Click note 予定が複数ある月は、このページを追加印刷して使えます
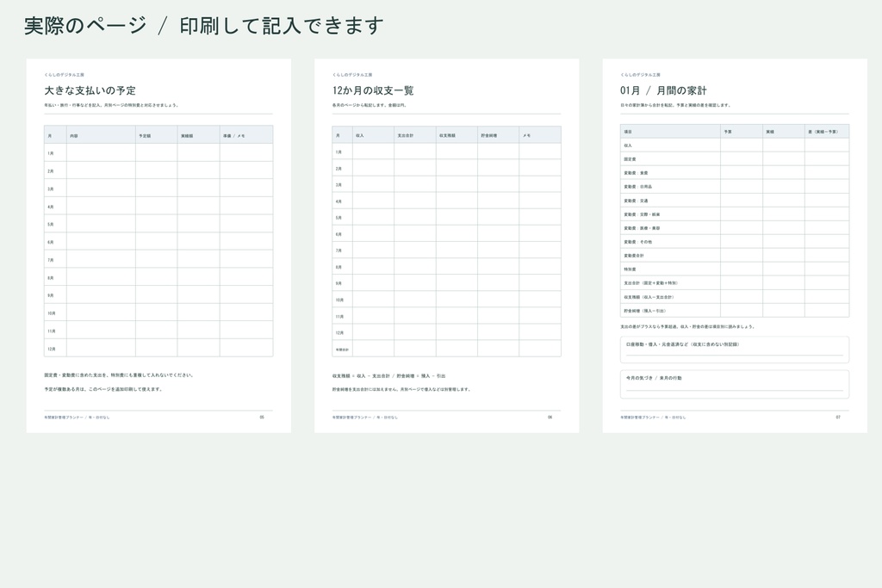 103,389
